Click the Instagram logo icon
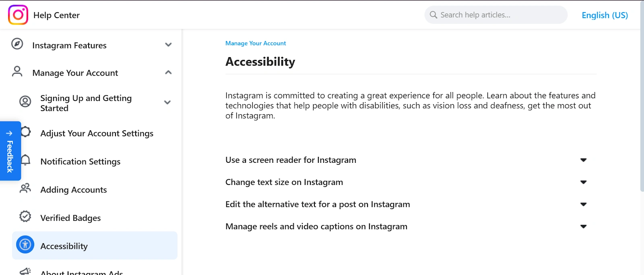Screen dimensions: 644x275 click(x=18, y=15)
